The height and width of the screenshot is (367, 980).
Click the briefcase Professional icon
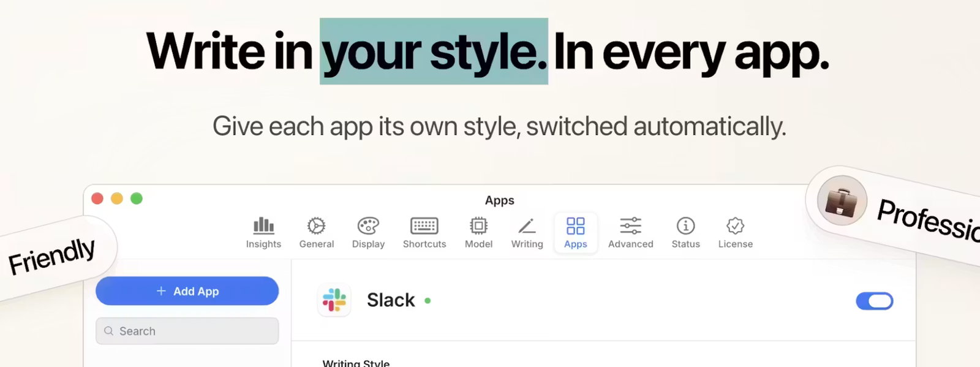842,201
